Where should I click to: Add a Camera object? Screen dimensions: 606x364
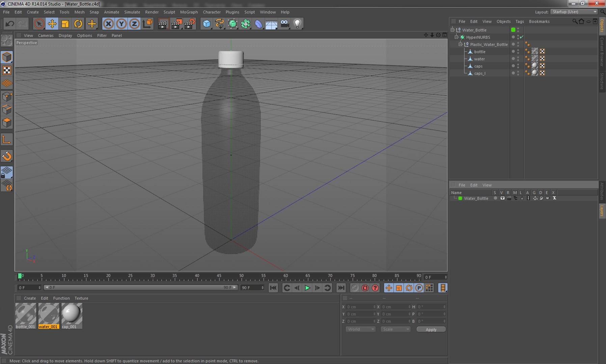coord(284,24)
